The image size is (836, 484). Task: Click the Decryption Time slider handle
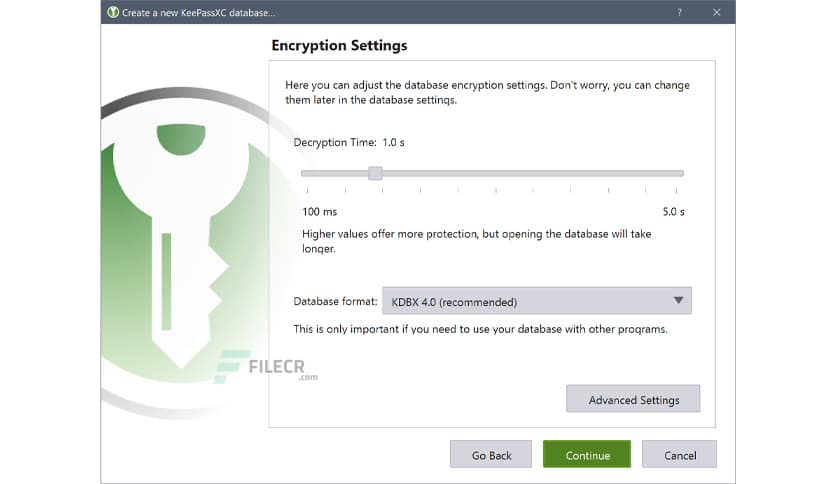tap(375, 173)
